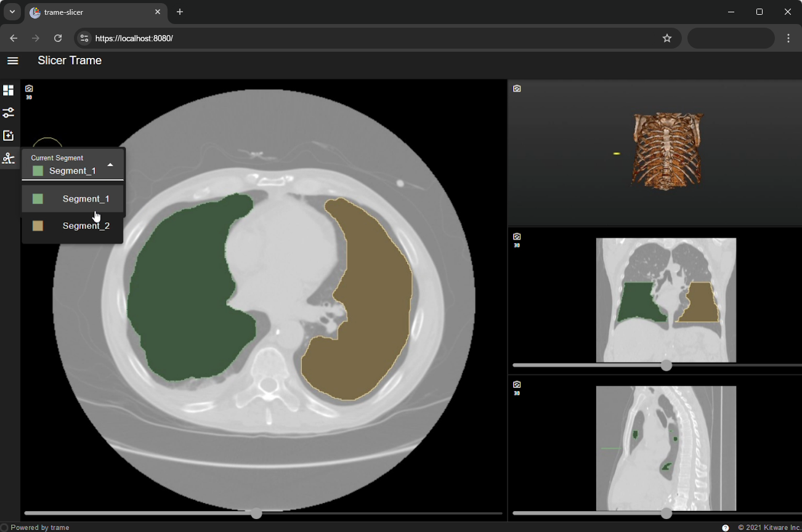Toggle 3D visibility for the coronal slice
Viewport: 802px width, 532px height.
517,245
